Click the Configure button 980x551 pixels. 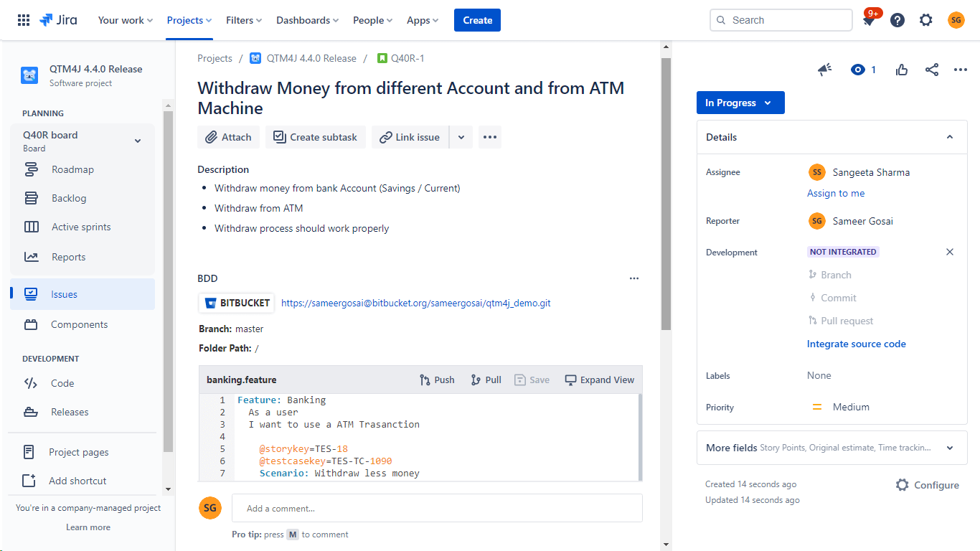tap(928, 485)
